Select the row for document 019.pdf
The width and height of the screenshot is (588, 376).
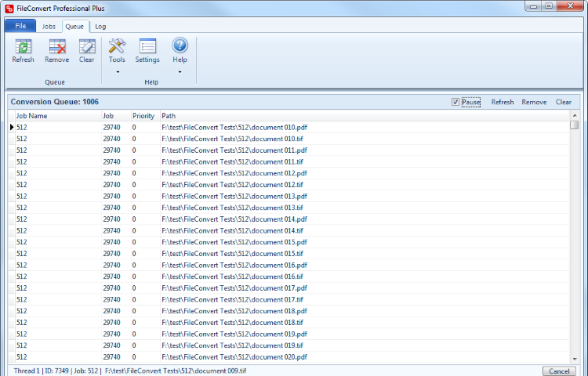point(289,334)
